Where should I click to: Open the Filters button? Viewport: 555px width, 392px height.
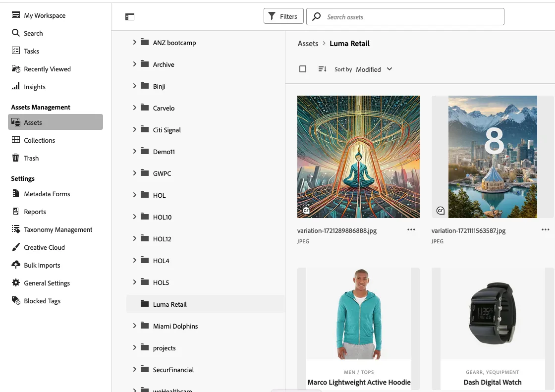point(283,16)
